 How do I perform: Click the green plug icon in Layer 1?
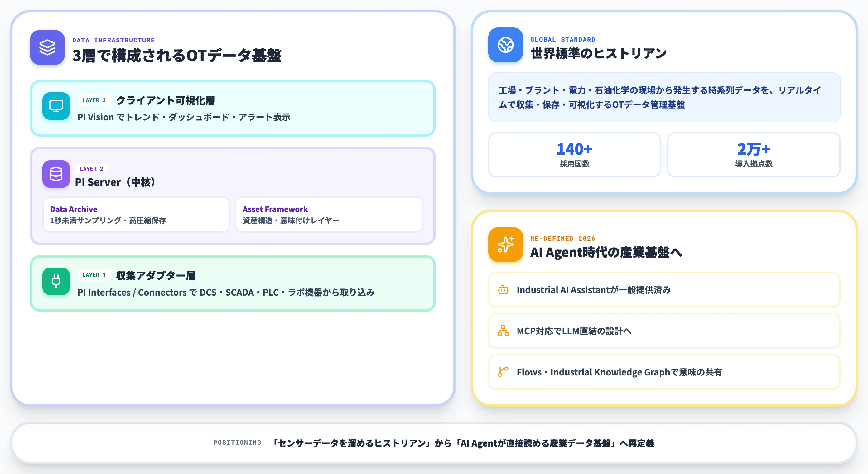point(56,281)
